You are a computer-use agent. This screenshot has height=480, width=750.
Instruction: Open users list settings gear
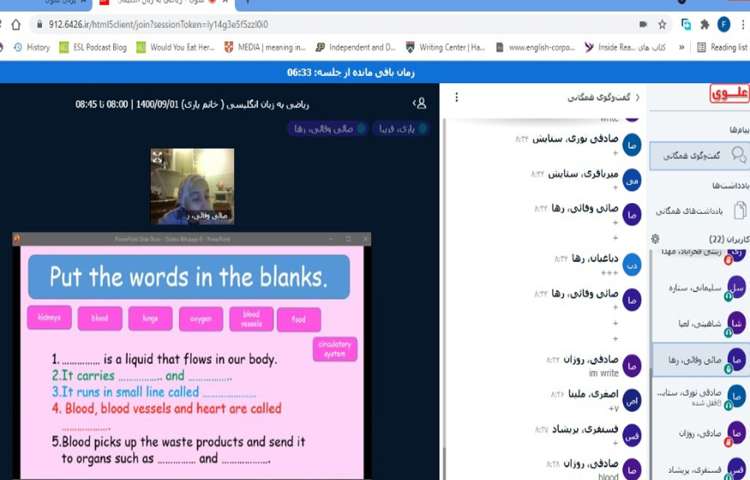tap(655, 239)
